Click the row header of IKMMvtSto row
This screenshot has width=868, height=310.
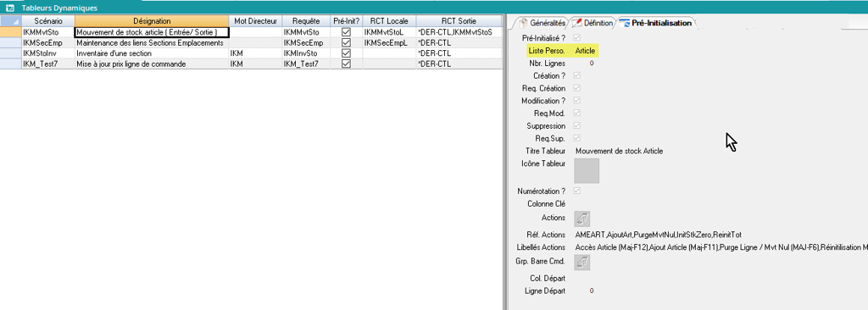pos(10,33)
